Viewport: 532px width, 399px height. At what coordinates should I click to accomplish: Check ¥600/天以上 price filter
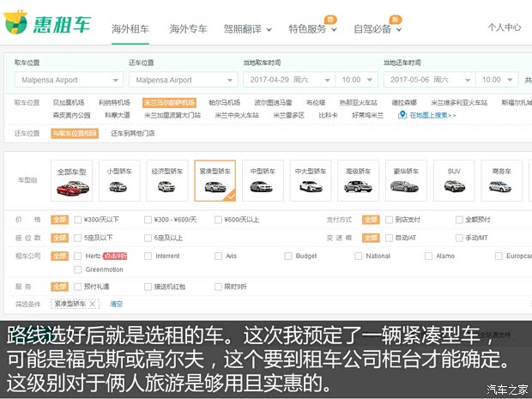pos(218,220)
